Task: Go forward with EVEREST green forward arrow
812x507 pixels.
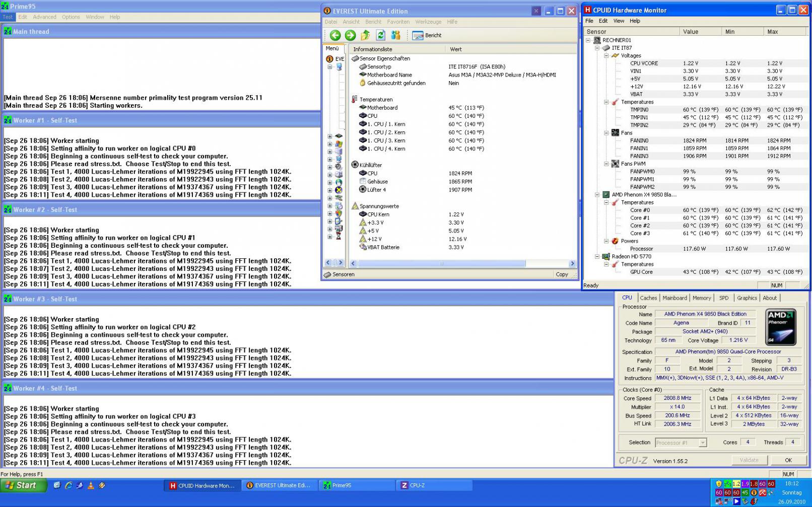Action: tap(350, 35)
